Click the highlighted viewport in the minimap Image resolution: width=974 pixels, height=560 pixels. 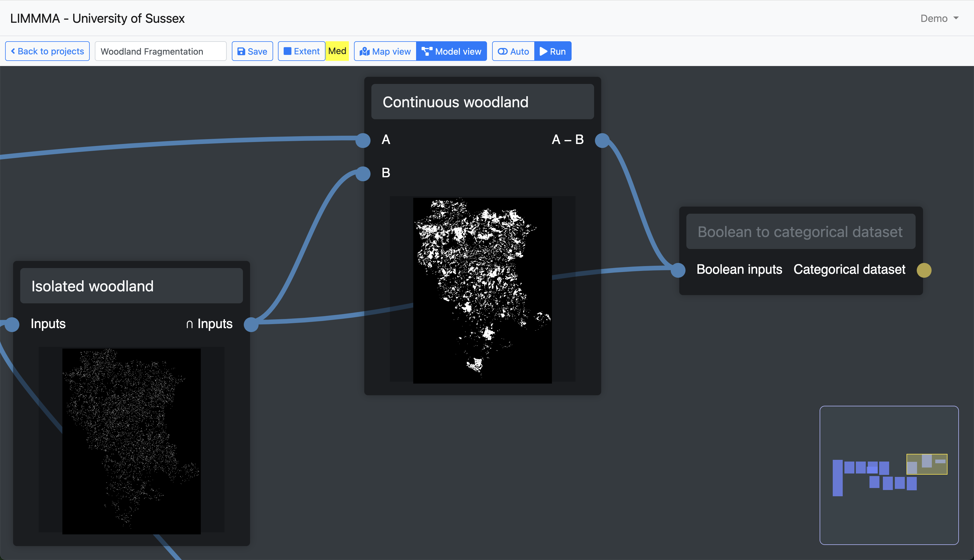927,464
